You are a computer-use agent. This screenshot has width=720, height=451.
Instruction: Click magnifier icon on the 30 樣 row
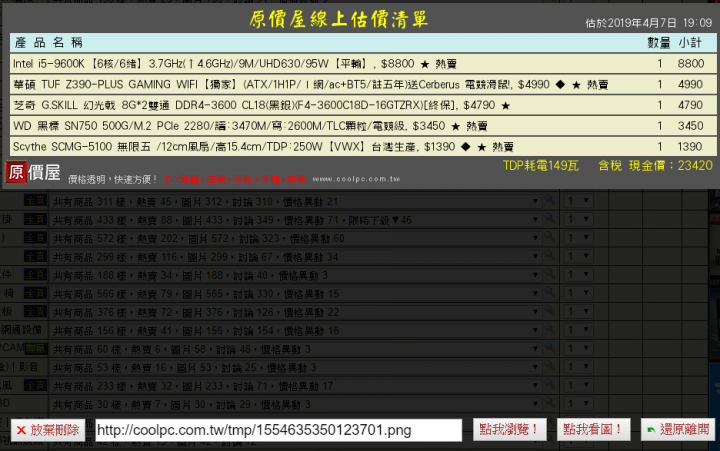coord(549,403)
